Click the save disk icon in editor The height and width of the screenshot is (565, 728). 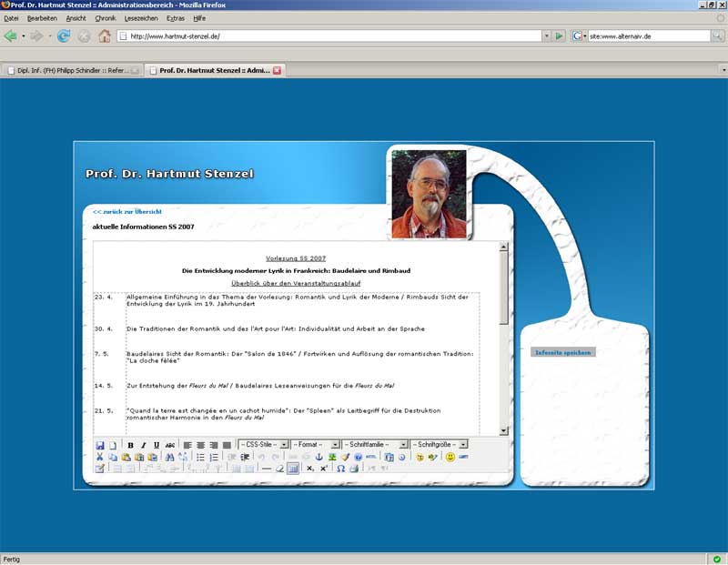click(x=100, y=445)
